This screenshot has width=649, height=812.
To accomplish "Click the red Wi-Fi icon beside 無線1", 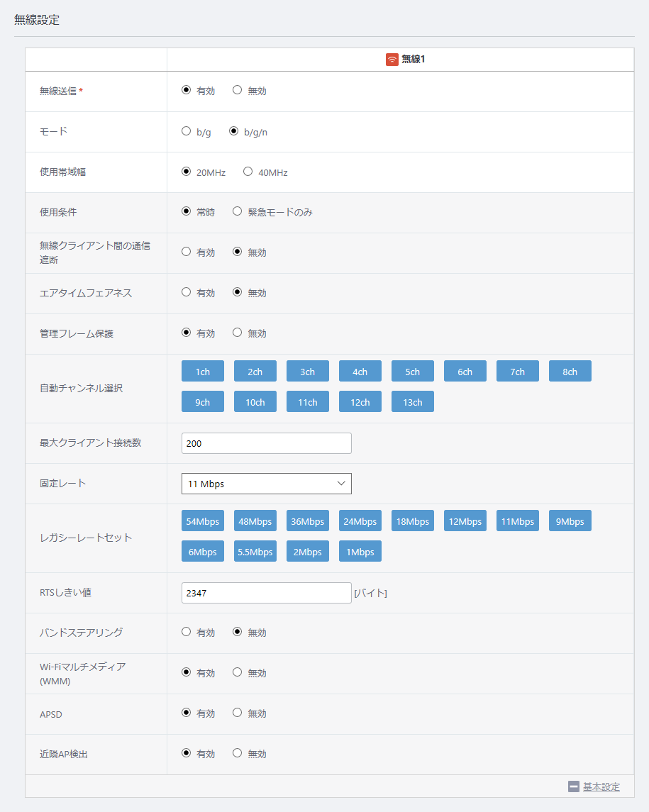I will click(392, 59).
